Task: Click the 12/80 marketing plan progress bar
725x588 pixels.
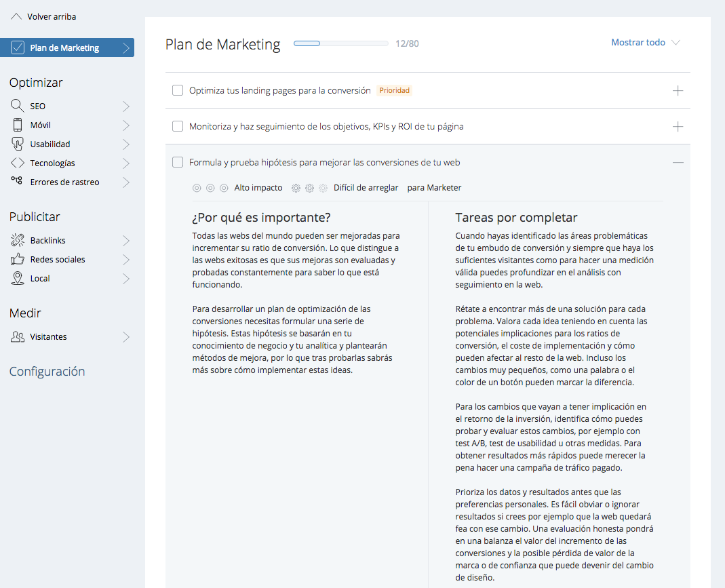Action: pos(341,43)
